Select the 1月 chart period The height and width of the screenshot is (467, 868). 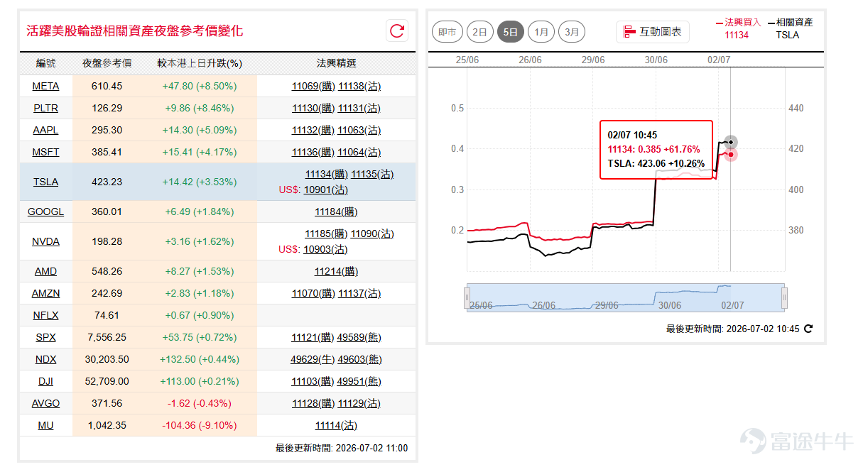pos(541,32)
